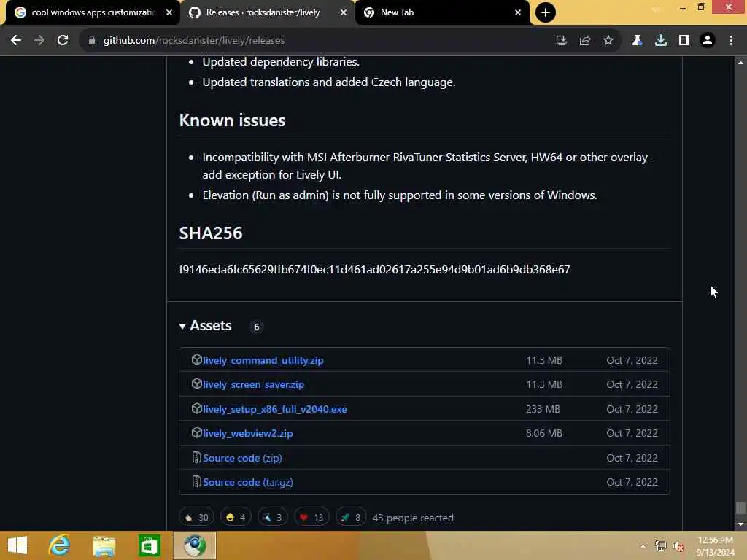Click the scrollbar down arrow
The width and height of the screenshot is (747, 560).
coord(740,524)
